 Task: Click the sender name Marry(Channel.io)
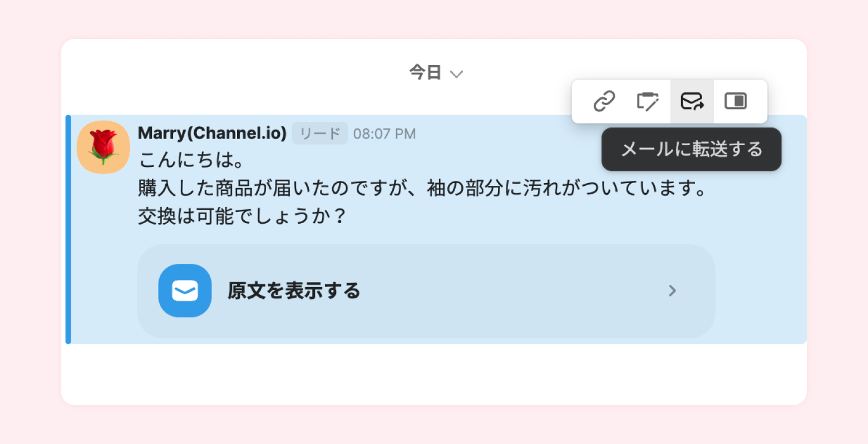point(212,134)
